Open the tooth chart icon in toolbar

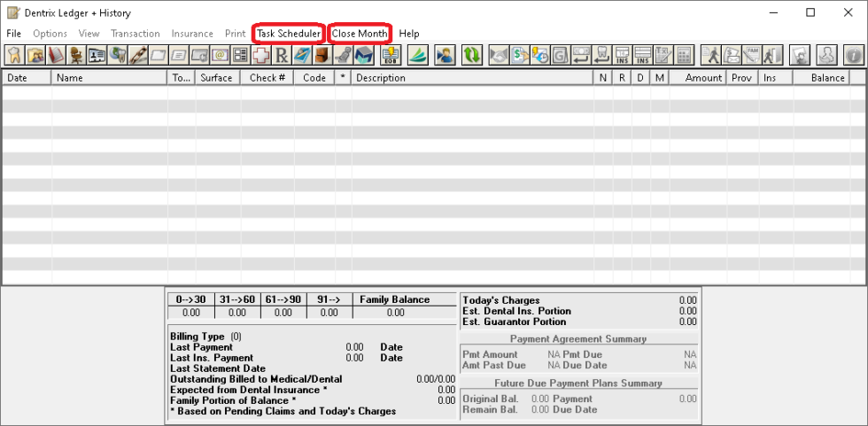15,55
